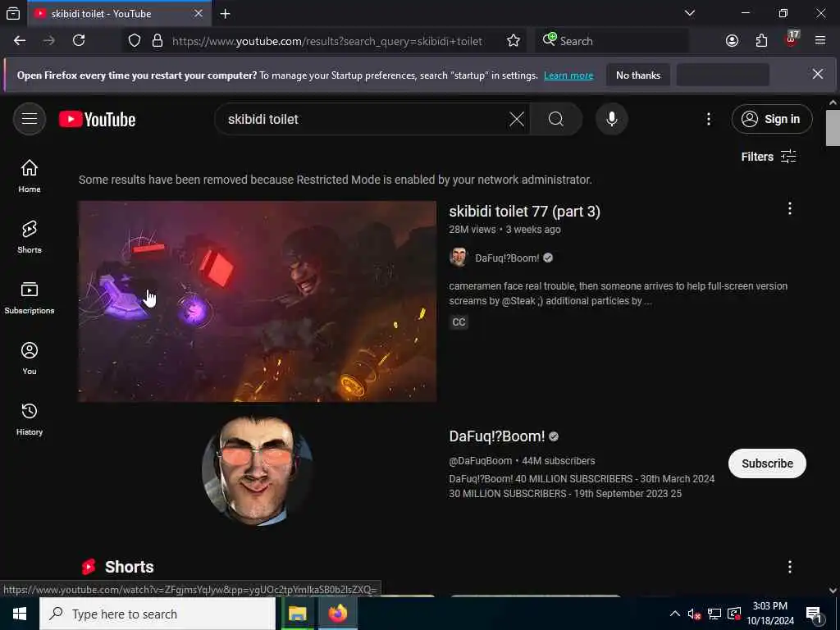Screen dimensions: 840x630
Task: Open File Explorer from the taskbar
Action: tap(297, 614)
